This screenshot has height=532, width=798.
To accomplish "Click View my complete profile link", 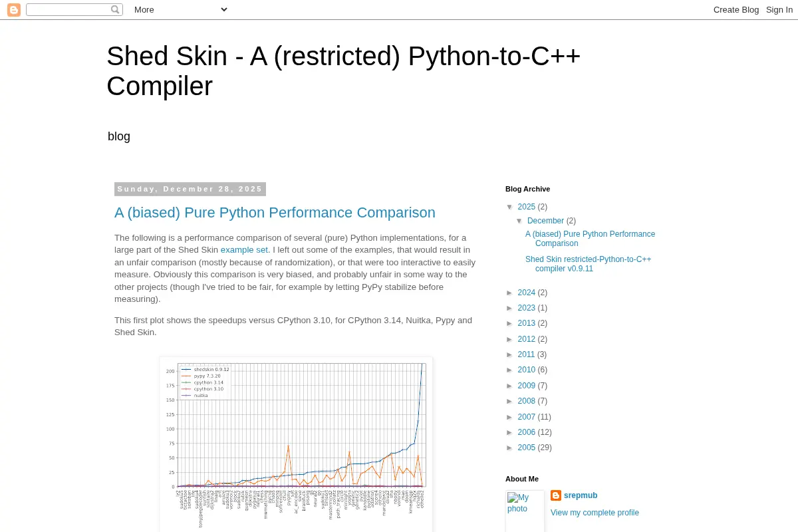I will click(595, 513).
